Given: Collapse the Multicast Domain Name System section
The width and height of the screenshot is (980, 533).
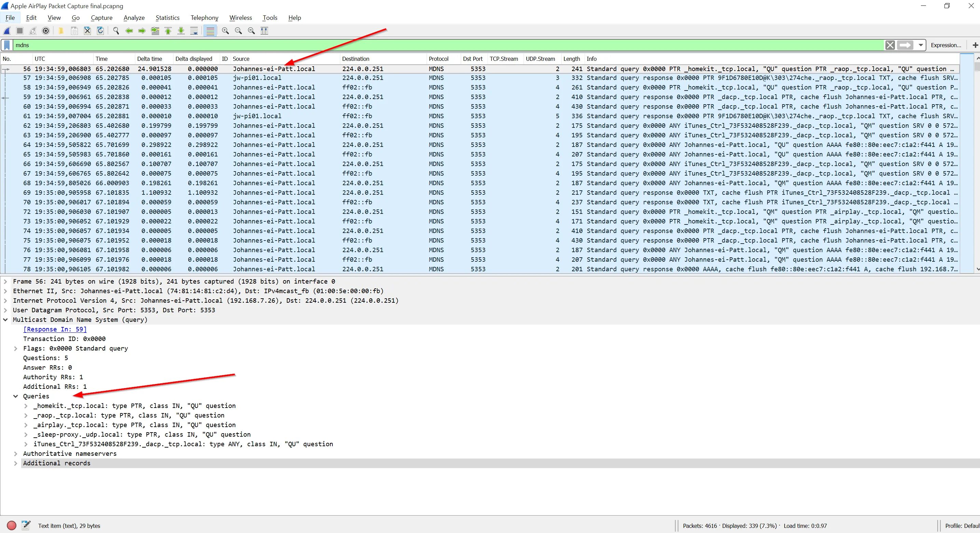Looking at the screenshot, I should click(x=5, y=319).
